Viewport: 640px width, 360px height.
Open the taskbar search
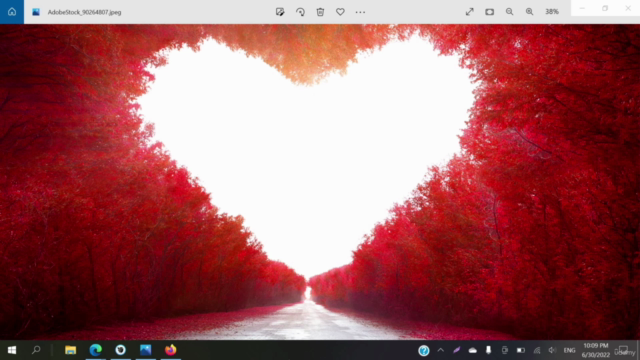point(36,350)
